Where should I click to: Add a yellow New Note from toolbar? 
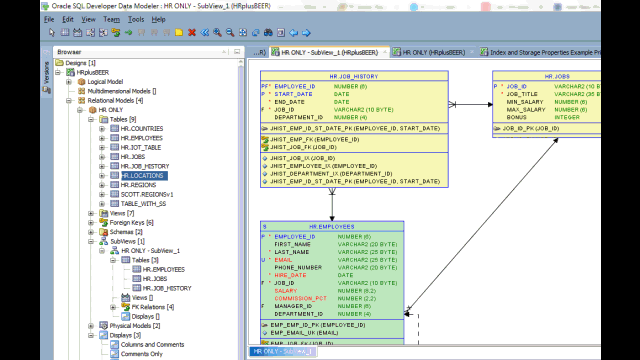(179, 33)
